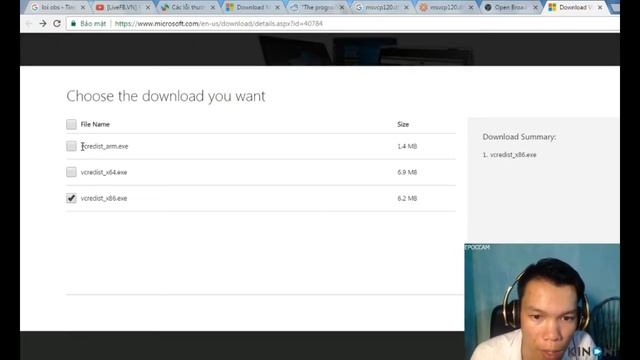Click the 'Choose the download you want' heading

(166, 96)
